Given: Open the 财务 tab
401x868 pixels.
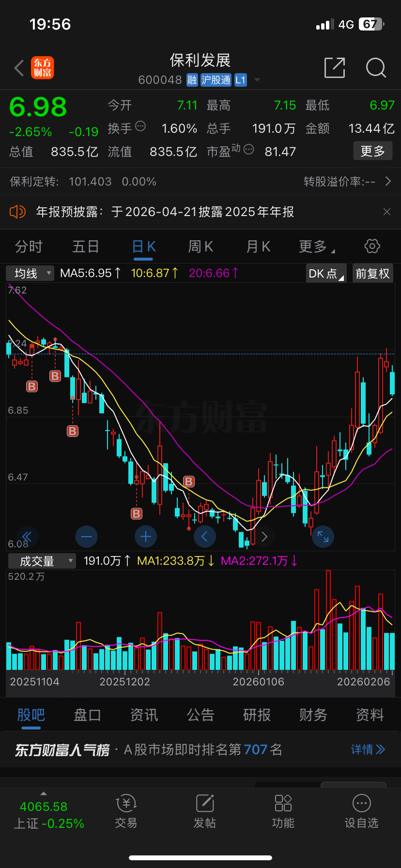Looking at the screenshot, I should (x=313, y=715).
